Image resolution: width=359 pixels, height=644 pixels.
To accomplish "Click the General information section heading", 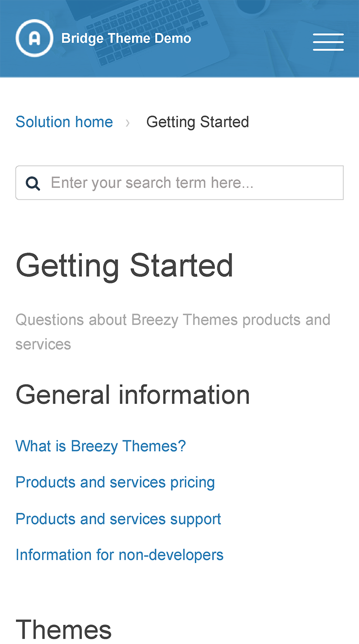I will [x=133, y=395].
